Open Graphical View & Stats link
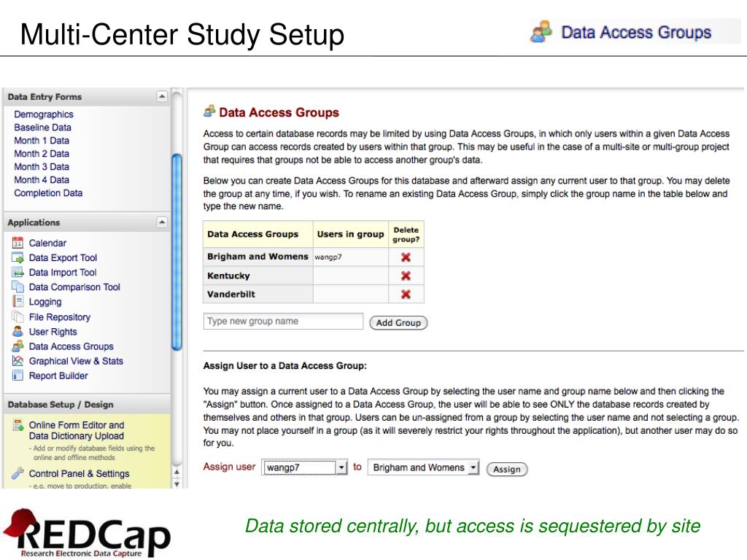 pos(76,361)
